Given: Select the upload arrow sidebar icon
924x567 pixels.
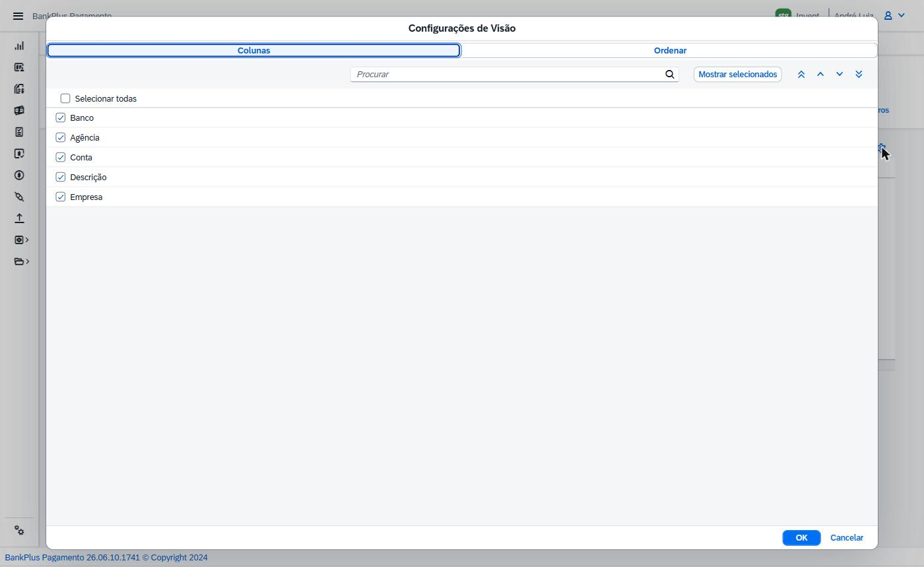Looking at the screenshot, I should point(19,218).
